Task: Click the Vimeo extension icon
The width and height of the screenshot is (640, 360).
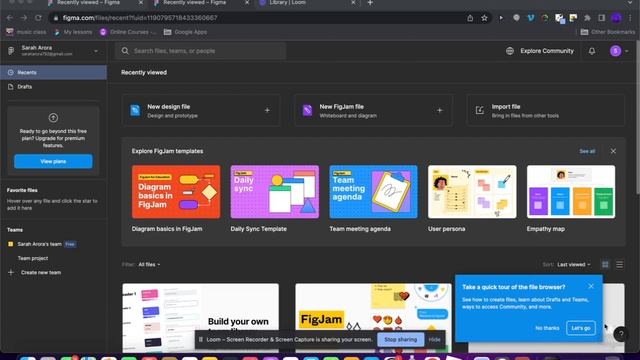Action: pyautogui.click(x=531, y=18)
